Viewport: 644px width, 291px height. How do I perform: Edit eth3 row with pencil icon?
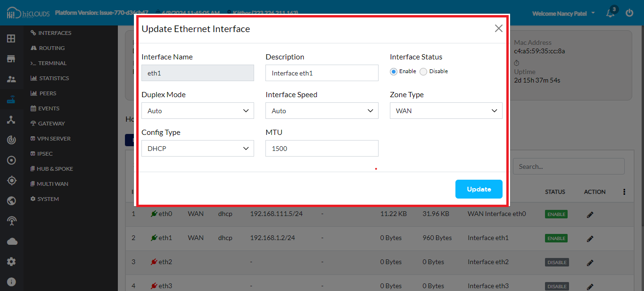tap(590, 286)
